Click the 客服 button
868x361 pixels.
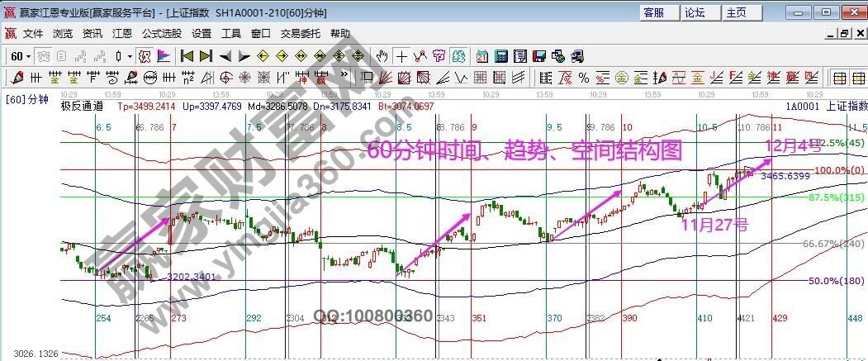(653, 12)
